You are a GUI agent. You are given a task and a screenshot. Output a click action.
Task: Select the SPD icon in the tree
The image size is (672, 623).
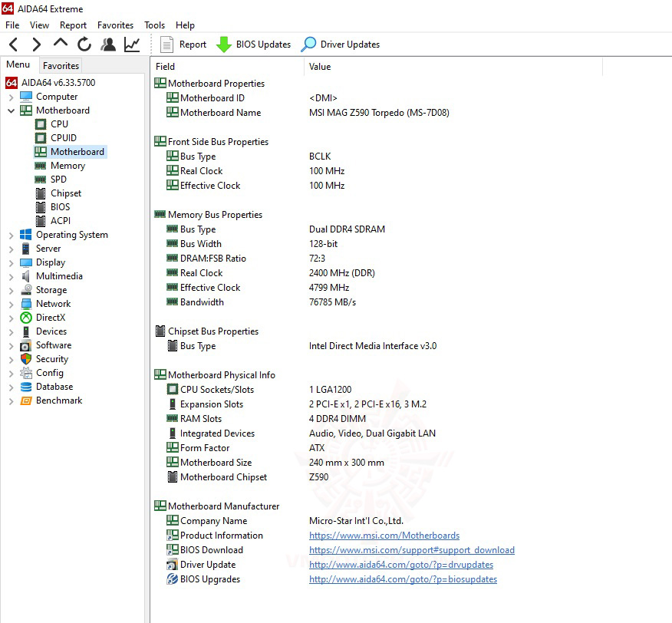pyautogui.click(x=41, y=180)
